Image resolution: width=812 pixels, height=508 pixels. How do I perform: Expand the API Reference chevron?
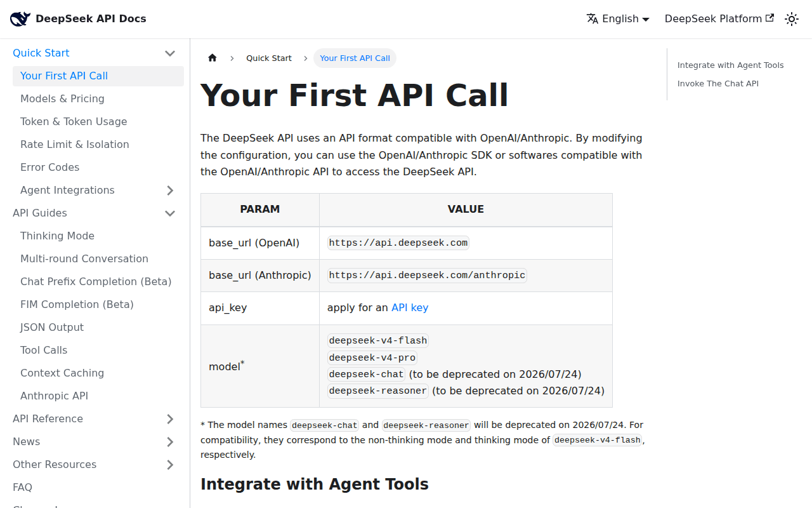pos(170,419)
